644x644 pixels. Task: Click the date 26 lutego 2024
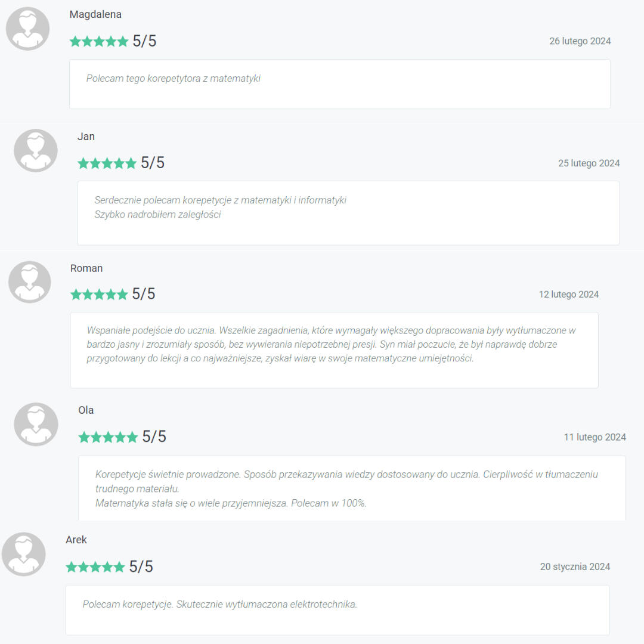580,41
